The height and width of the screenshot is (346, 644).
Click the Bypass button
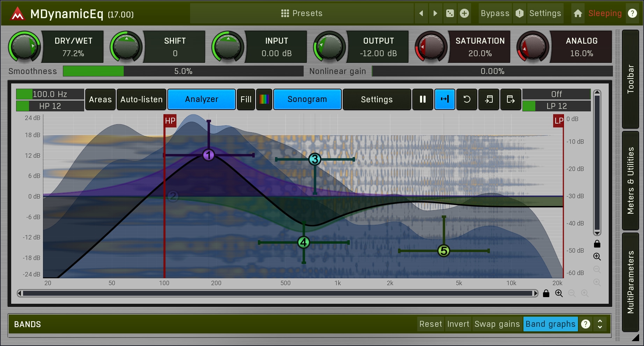495,13
